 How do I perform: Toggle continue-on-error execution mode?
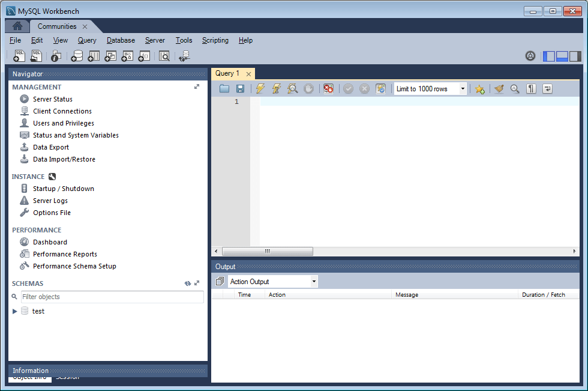point(329,88)
